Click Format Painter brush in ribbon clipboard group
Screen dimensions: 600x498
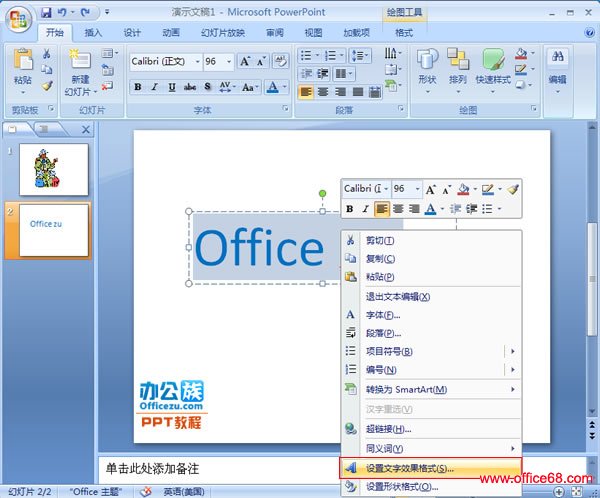tap(47, 85)
